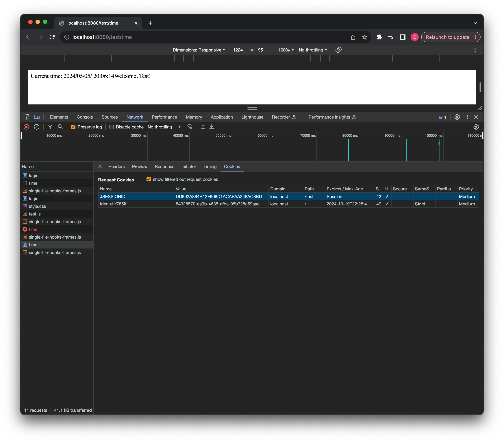Open the Headers tab of request
504x442 pixels.
coord(116,167)
